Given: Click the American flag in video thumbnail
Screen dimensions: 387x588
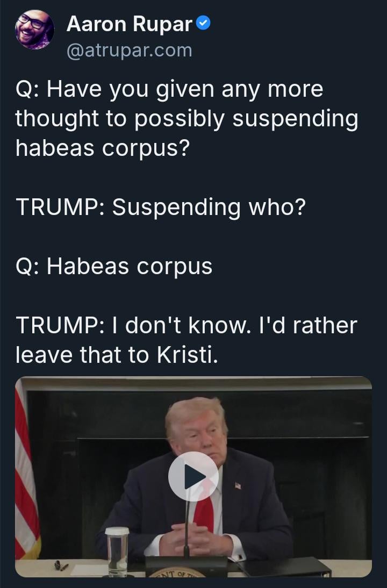Looking at the screenshot, I should click(26, 473).
